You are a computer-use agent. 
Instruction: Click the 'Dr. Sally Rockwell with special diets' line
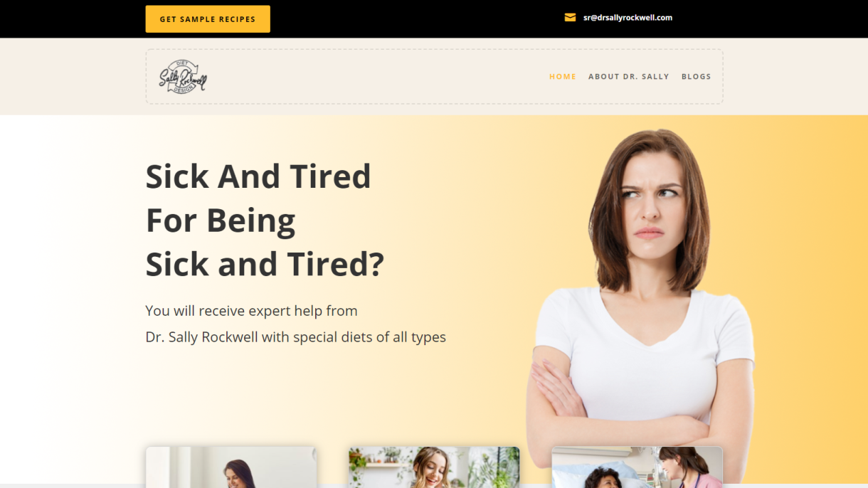[x=295, y=337]
